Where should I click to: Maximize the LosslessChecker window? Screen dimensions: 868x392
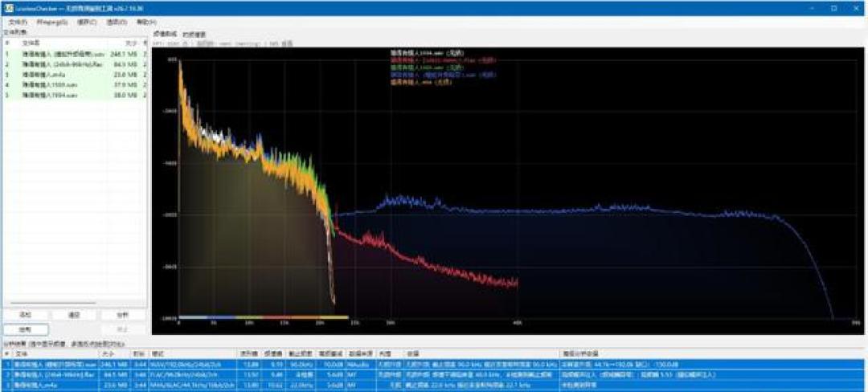click(833, 8)
